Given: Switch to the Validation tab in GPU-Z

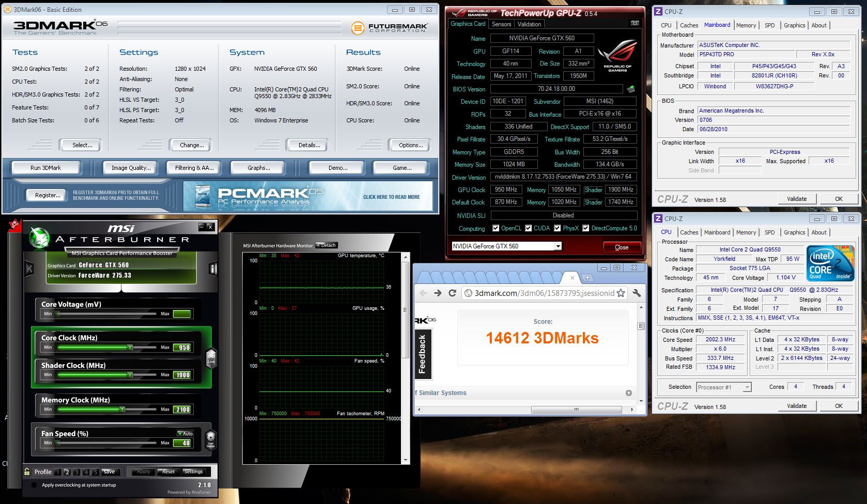Looking at the screenshot, I should [529, 24].
